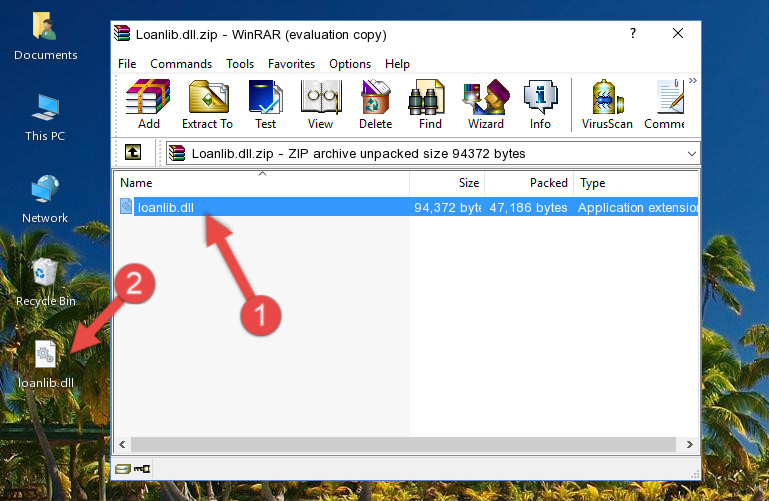Click the Delete toolbar icon
769x501 pixels.
375,104
